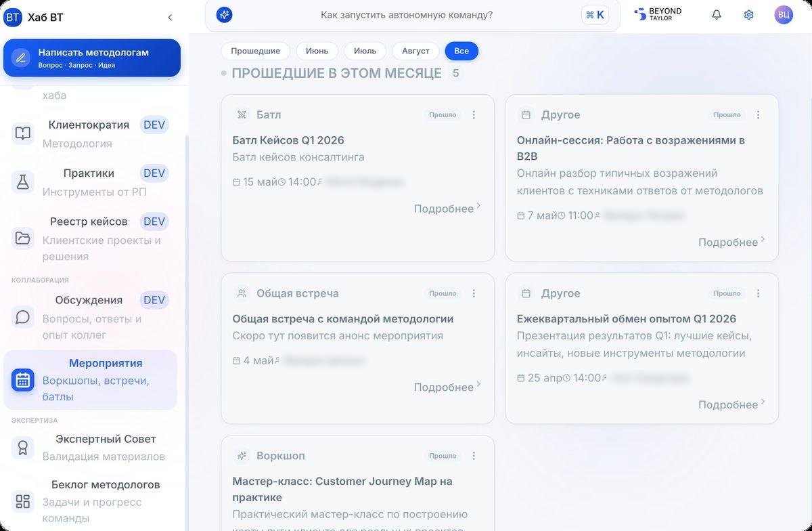Select the Июль filter tab
The width and height of the screenshot is (812, 531).
pos(365,51)
